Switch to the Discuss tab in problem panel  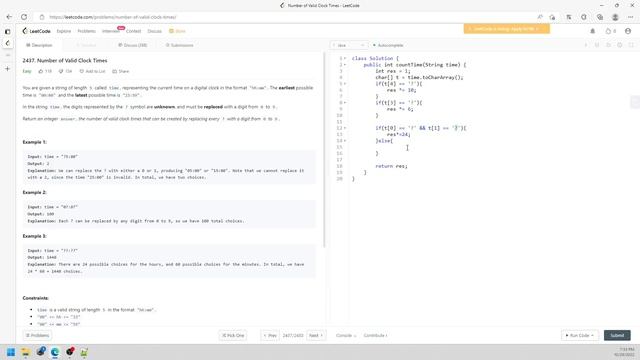(133, 45)
